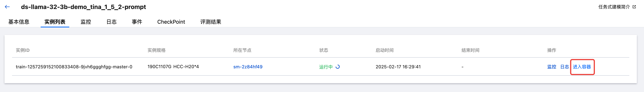Click 监控 link in the 操作 column

551,67
